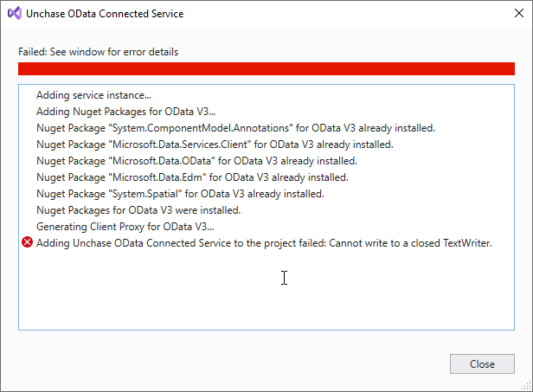Select the 'Adding service instance...' log line

click(93, 95)
